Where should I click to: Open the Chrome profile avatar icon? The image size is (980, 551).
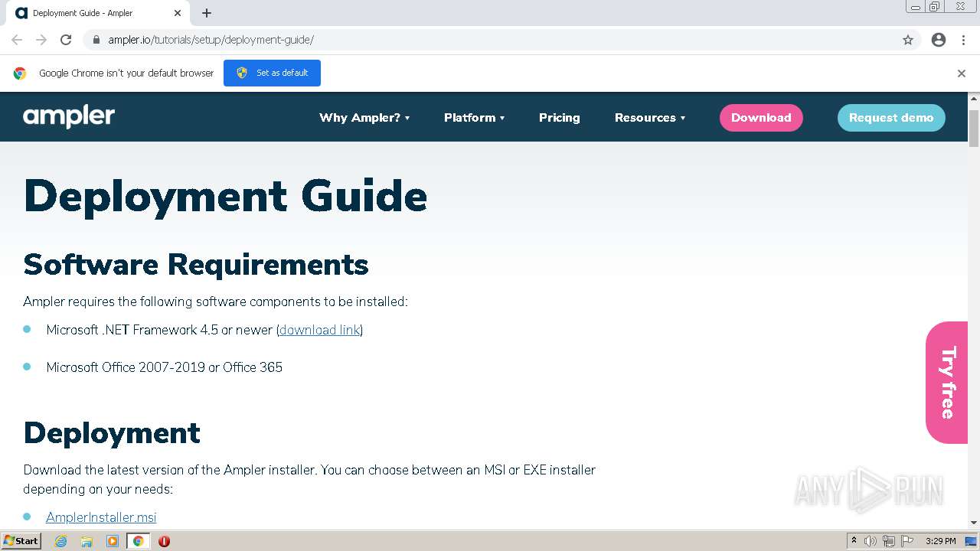click(939, 40)
